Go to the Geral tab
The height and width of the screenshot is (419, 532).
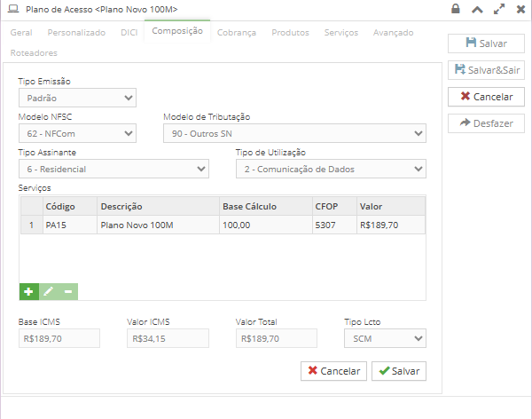[22, 32]
